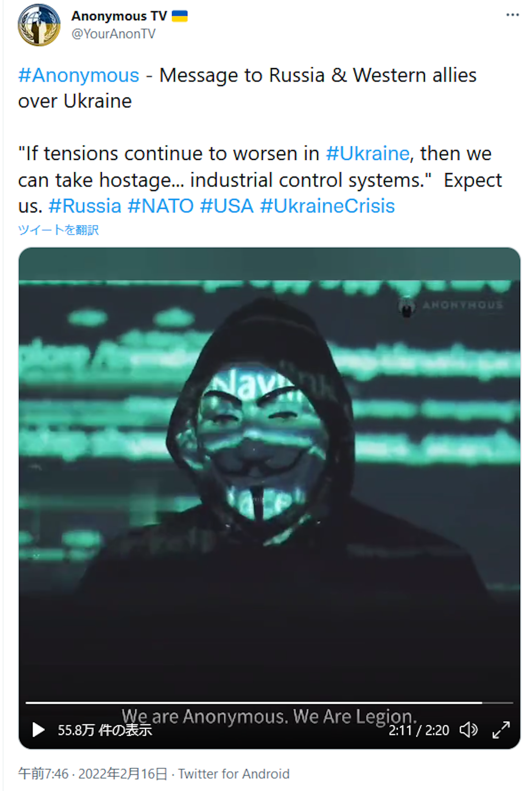Click the Ukraine flag emoji beside the name
532x791 pixels.
click(x=180, y=16)
